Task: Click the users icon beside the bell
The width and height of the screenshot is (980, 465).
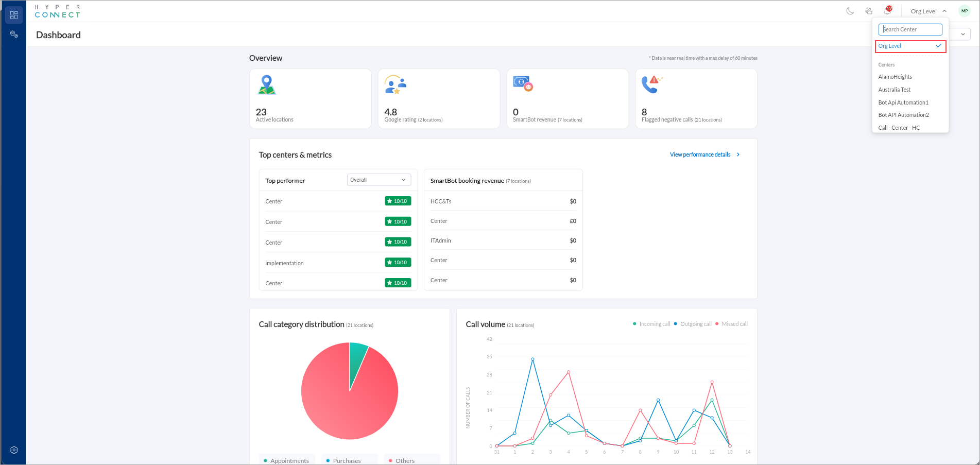Action: tap(869, 11)
